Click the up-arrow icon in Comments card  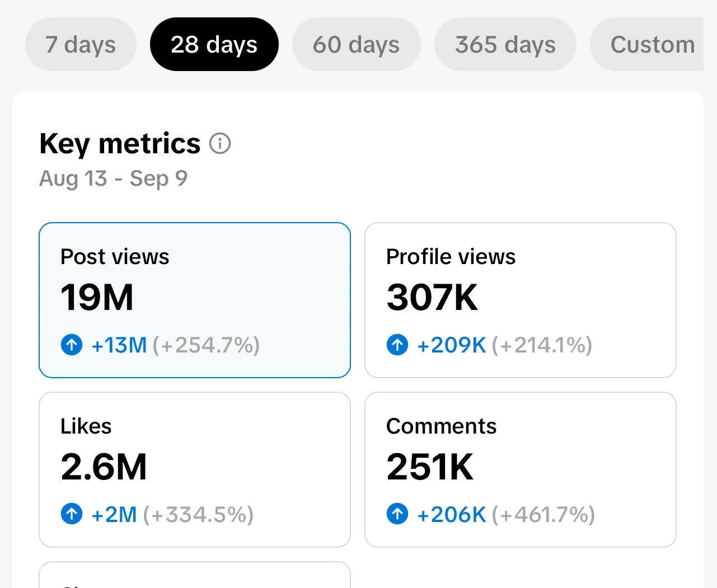pyautogui.click(x=397, y=514)
